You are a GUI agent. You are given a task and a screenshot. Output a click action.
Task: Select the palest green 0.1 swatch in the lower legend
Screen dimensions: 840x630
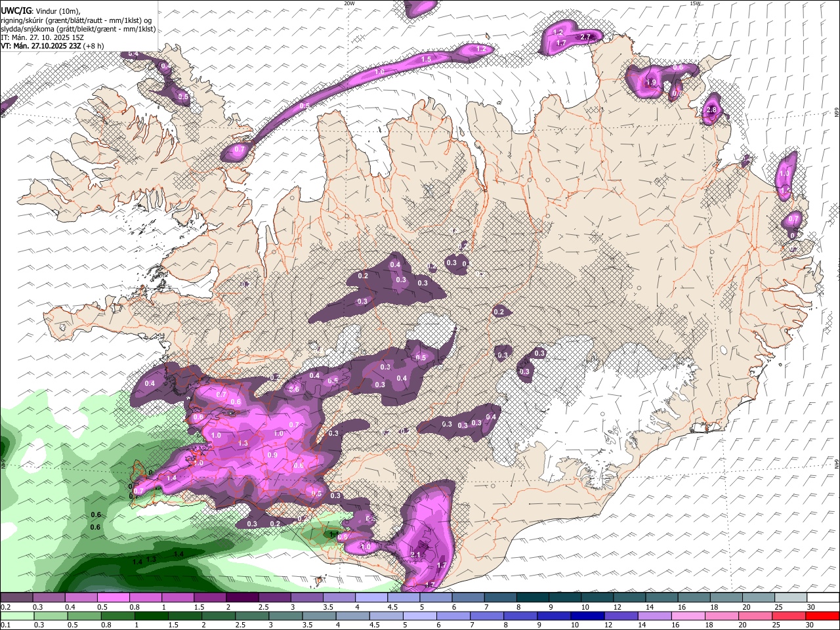coord(16,616)
